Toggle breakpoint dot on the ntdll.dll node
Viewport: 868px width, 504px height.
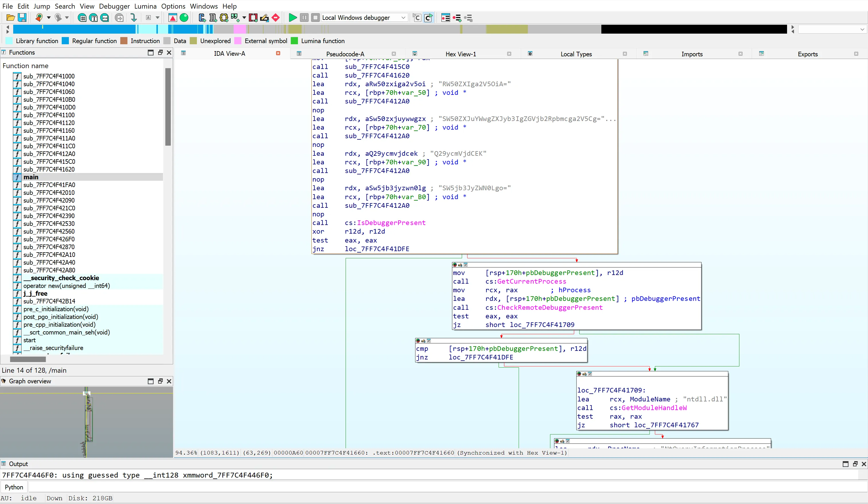[x=579, y=374]
